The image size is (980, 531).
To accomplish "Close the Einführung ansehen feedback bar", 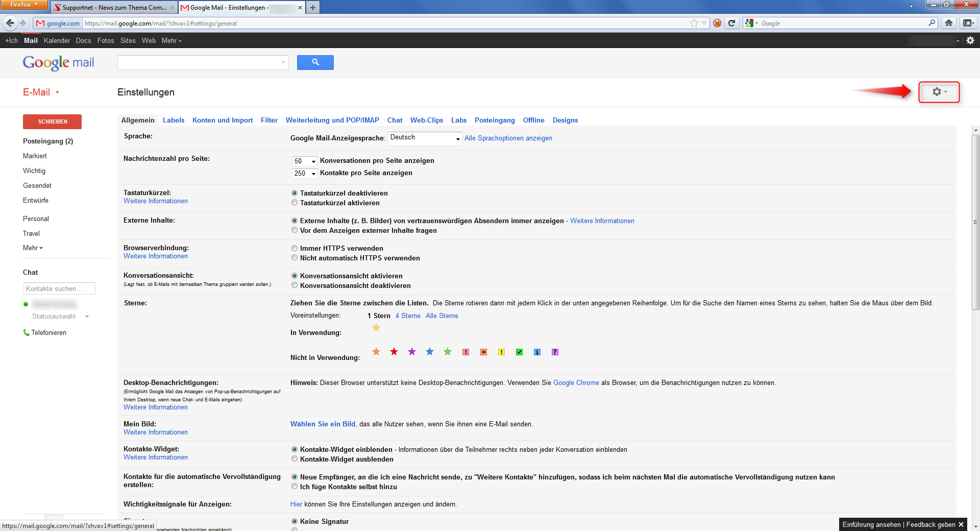I will pos(961,524).
